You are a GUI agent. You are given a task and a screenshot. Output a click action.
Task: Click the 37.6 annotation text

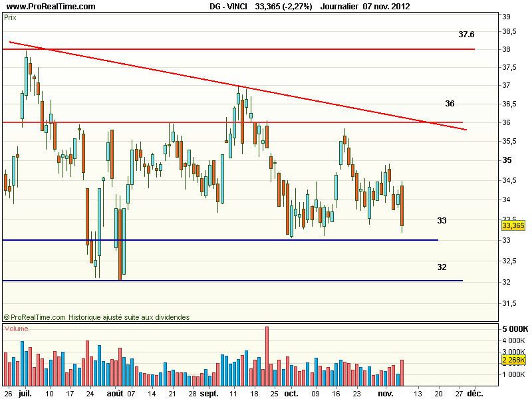(x=466, y=35)
